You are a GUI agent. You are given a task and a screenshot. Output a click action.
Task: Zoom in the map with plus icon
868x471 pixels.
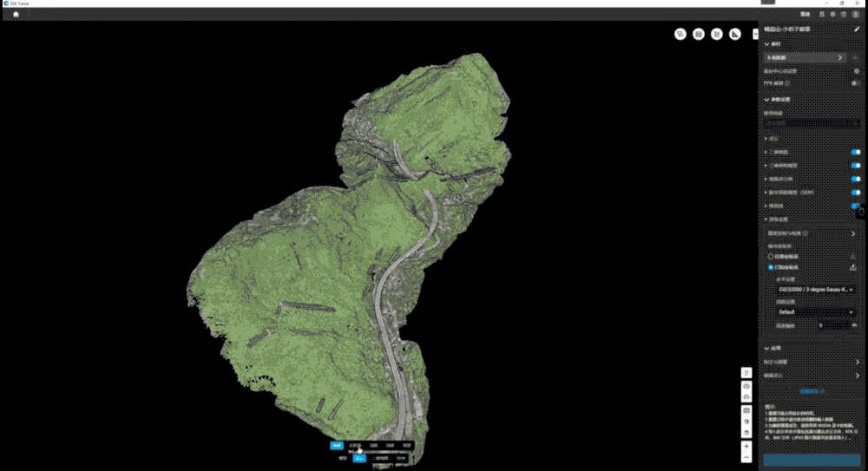(746, 446)
